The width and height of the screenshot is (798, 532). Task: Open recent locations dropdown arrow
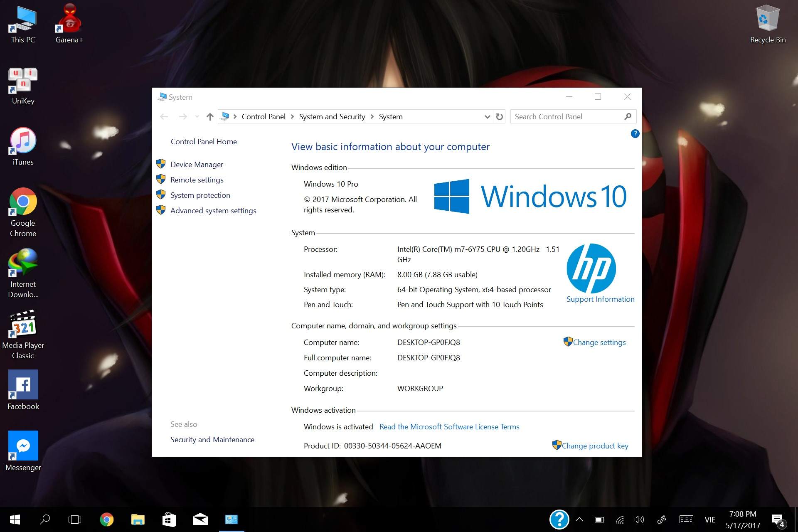[197, 117]
